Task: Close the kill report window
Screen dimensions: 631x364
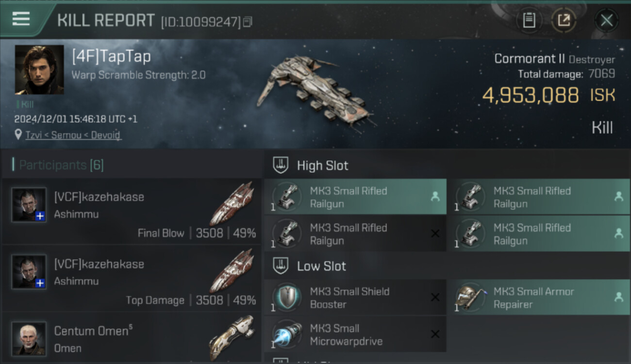Action: point(606,20)
